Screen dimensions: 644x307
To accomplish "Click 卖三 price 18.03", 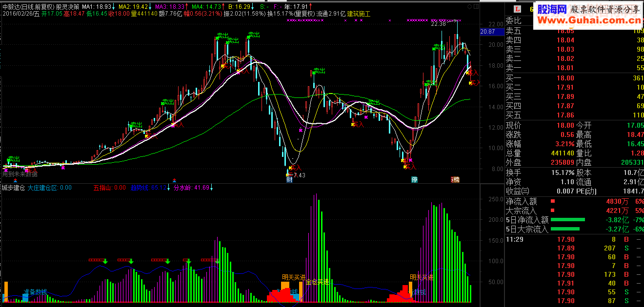I will 566,49.
